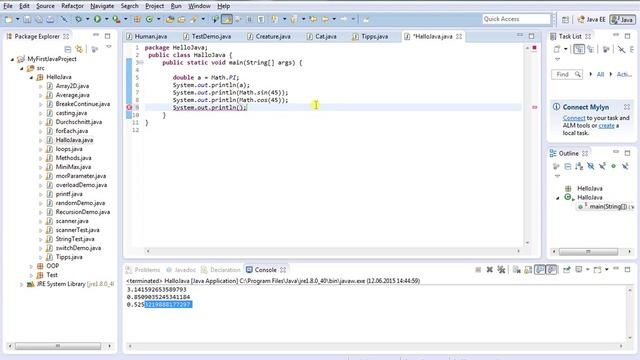640x360 pixels.
Task: Close the Connect Mylyn notice
Action: (x=627, y=107)
